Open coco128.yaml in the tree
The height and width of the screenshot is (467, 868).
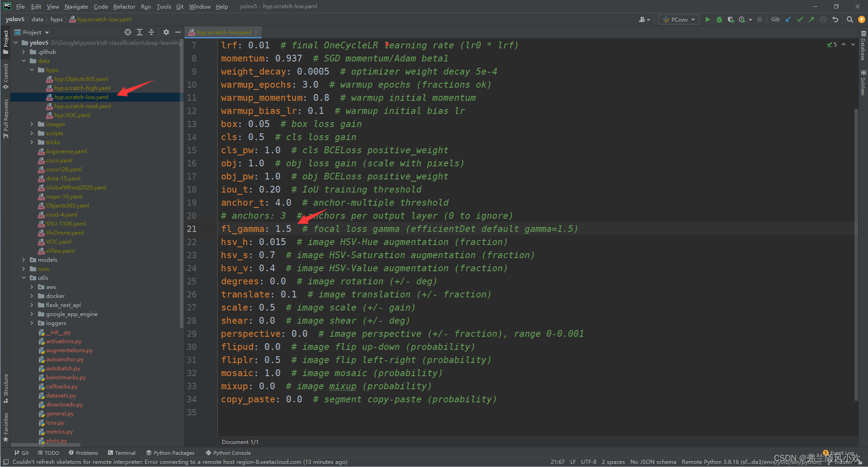pyautogui.click(x=64, y=170)
